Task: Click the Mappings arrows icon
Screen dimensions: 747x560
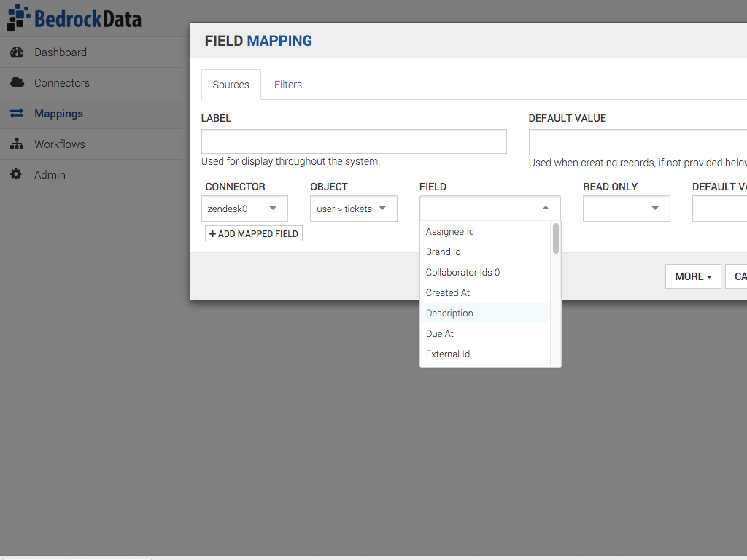Action: [x=17, y=114]
